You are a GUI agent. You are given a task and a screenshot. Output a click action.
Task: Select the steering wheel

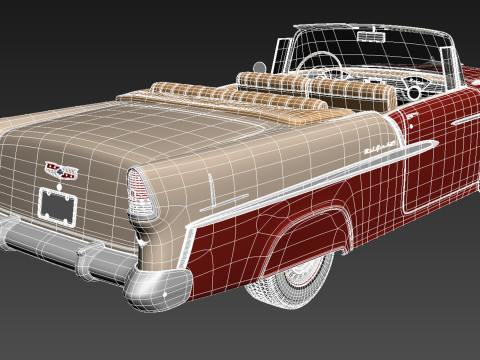pos(318,65)
